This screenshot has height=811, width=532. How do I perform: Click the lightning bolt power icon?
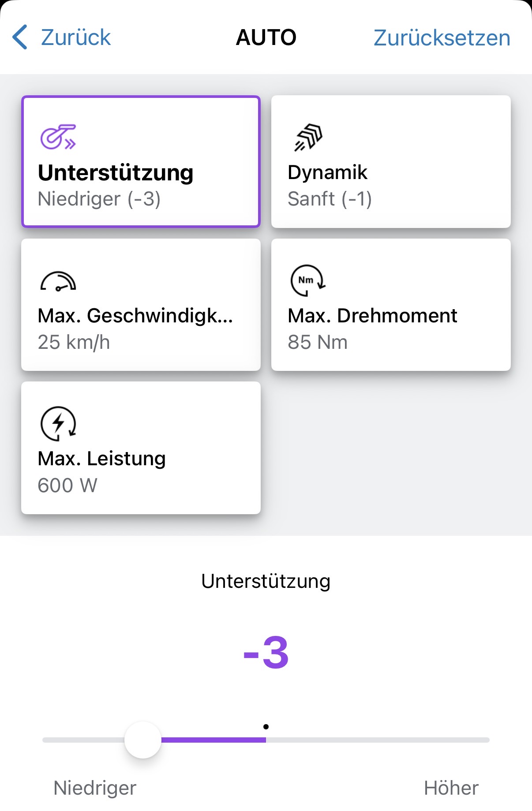58,423
